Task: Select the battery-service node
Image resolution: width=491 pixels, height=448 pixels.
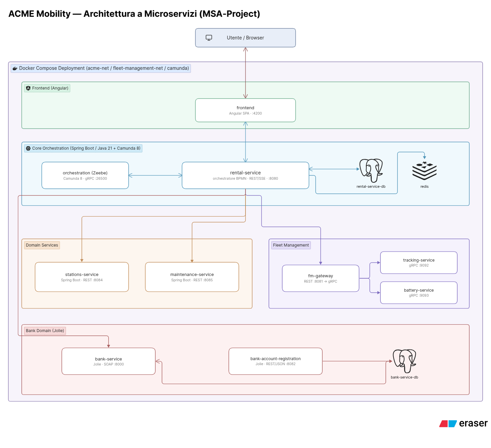Action: click(419, 293)
